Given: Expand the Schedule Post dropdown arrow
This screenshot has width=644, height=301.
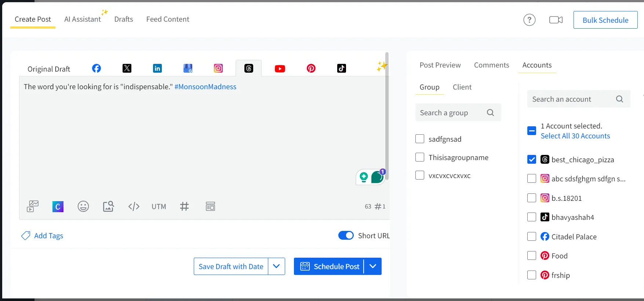Looking at the screenshot, I should [373, 266].
